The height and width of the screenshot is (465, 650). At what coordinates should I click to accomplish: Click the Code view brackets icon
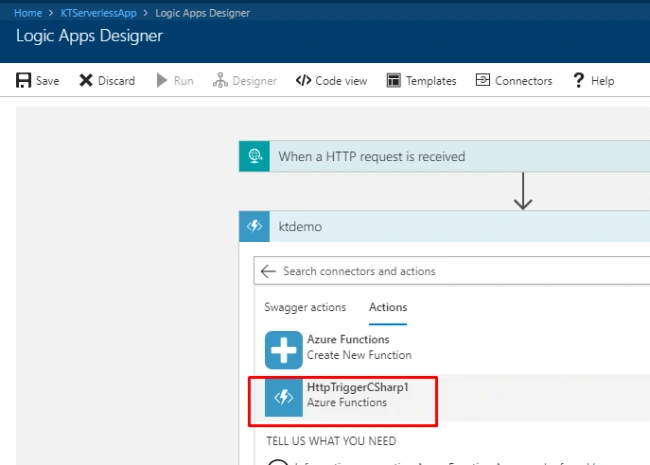coord(303,80)
